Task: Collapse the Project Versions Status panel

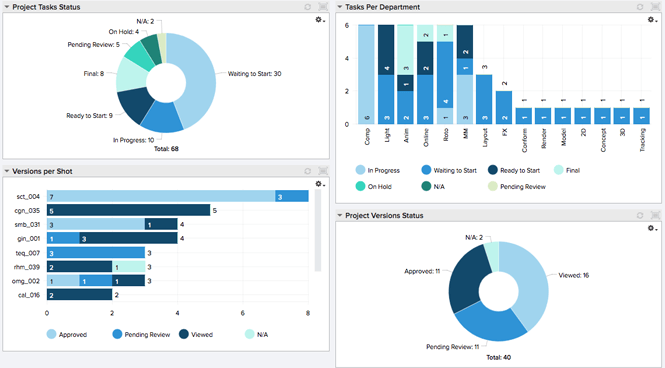Action: 339,215
